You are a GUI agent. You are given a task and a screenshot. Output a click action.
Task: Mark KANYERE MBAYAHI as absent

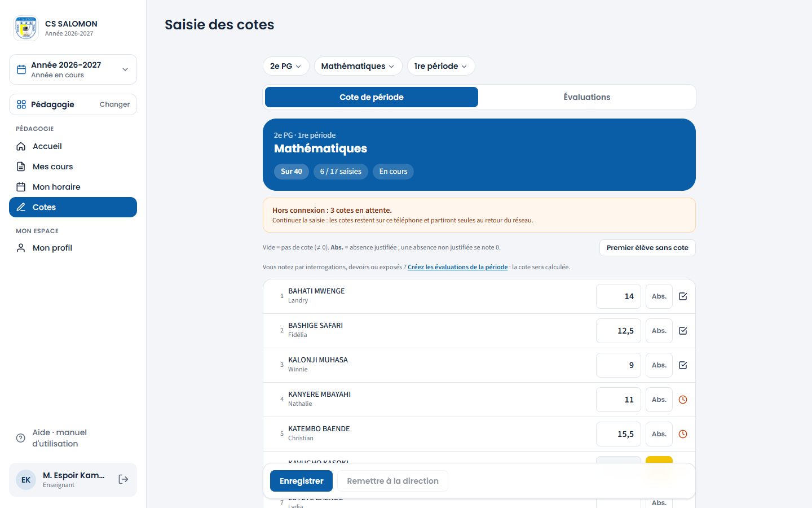tap(659, 400)
